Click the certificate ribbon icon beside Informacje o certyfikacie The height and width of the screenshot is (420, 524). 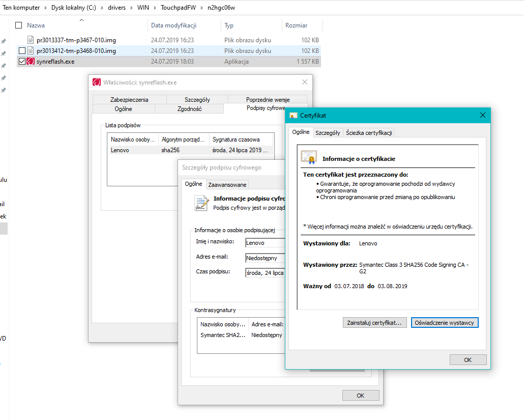(309, 157)
